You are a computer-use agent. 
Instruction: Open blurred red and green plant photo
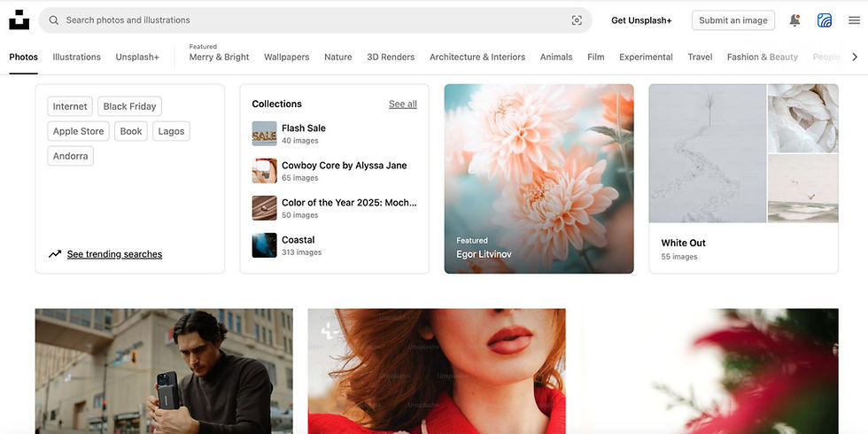[x=709, y=371]
